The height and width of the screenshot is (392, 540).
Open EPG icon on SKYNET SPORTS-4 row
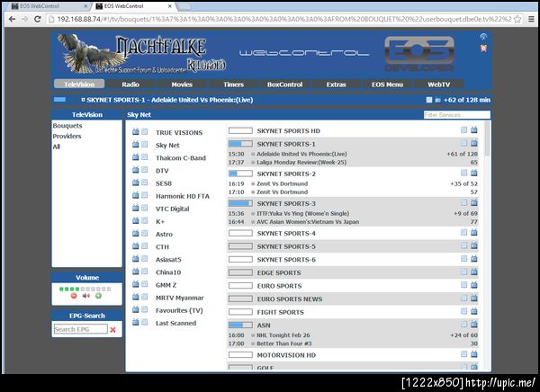464,232
